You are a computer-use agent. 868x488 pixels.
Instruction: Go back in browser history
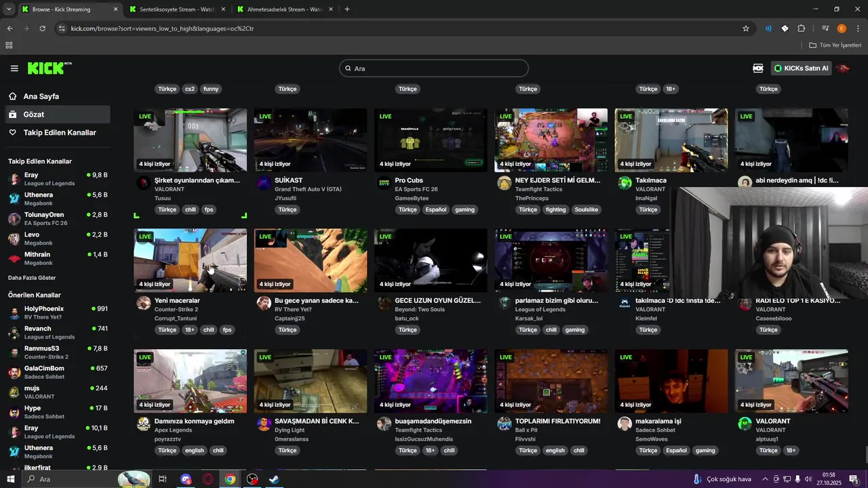click(x=10, y=28)
